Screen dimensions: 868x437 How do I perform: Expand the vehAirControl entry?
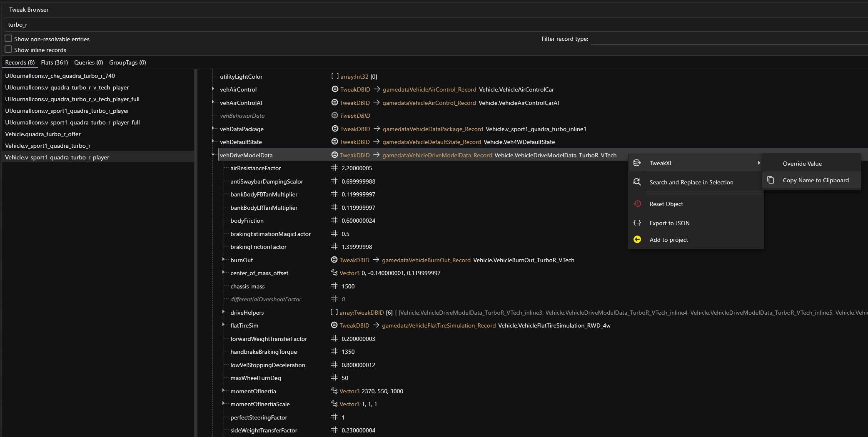[x=213, y=89]
